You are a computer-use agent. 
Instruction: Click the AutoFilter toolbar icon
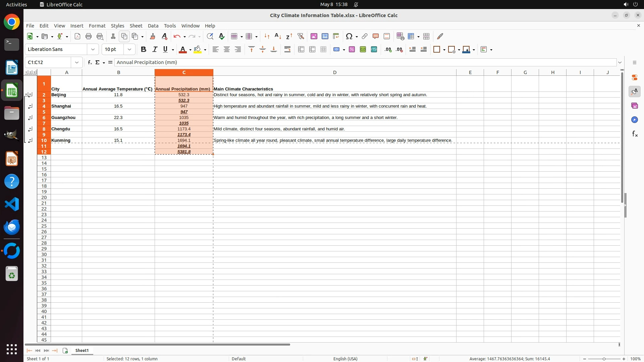coord(301,36)
